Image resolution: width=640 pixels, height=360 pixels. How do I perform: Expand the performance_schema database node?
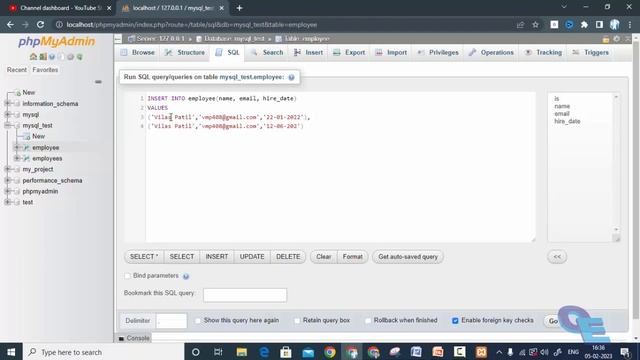click(7, 180)
